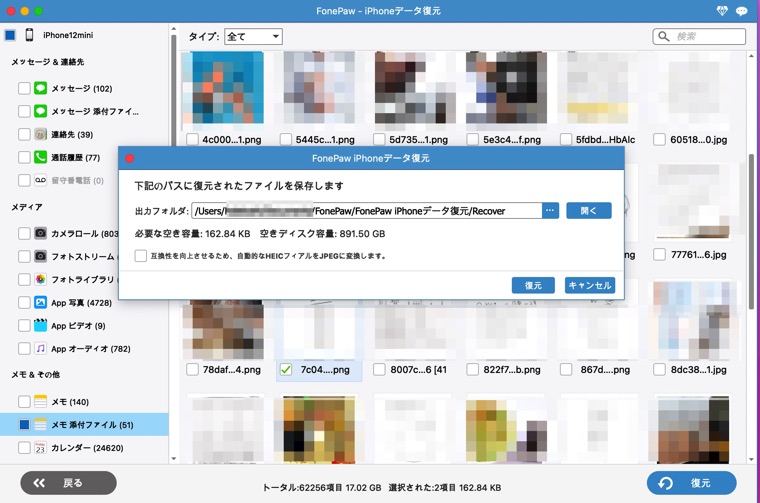Click the トータル:62256項目 status text

tap(322, 487)
